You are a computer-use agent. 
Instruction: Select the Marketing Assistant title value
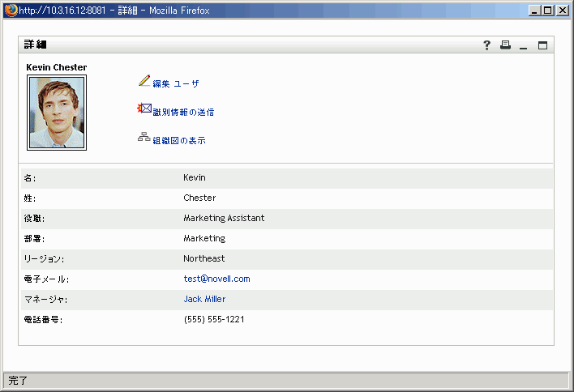click(224, 218)
